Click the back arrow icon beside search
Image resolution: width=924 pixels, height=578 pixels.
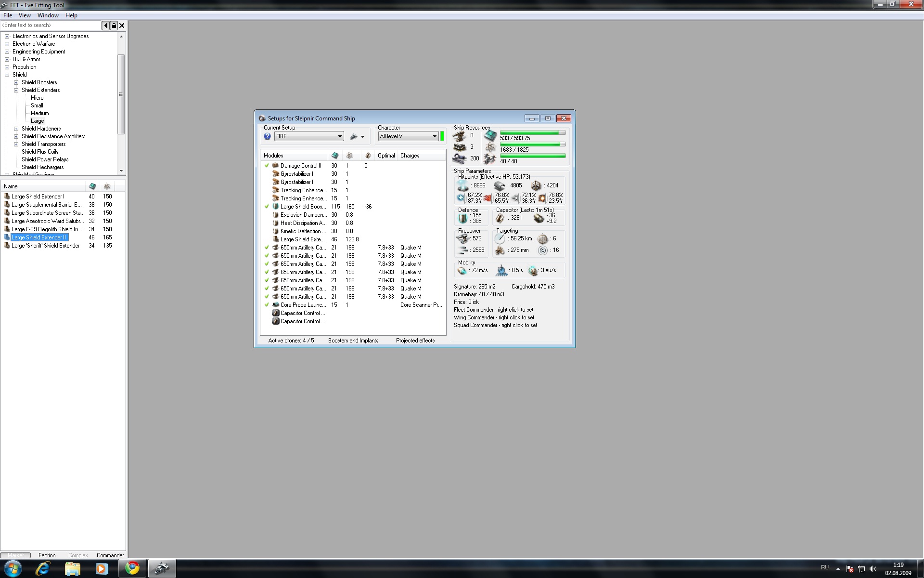(106, 26)
